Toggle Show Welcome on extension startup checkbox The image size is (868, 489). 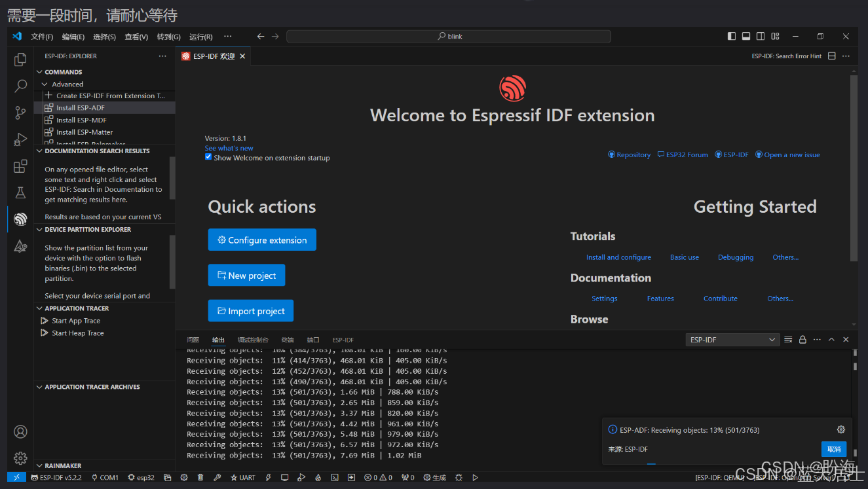coord(208,157)
